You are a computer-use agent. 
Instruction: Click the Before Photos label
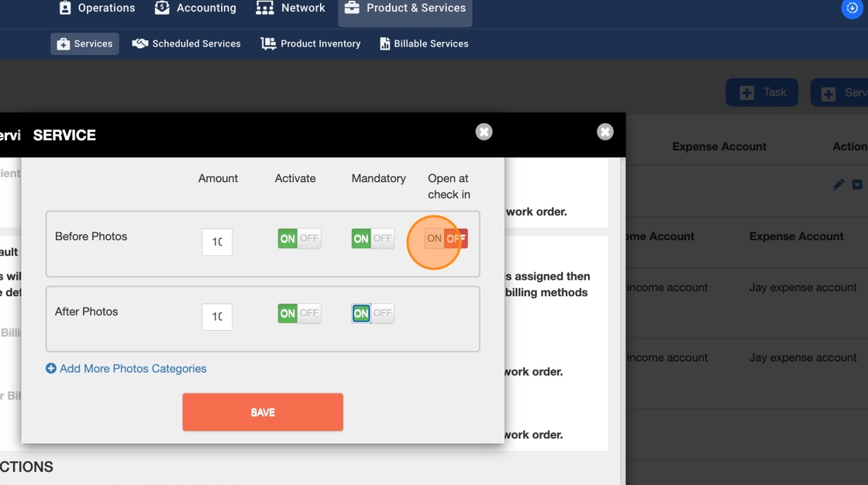91,236
